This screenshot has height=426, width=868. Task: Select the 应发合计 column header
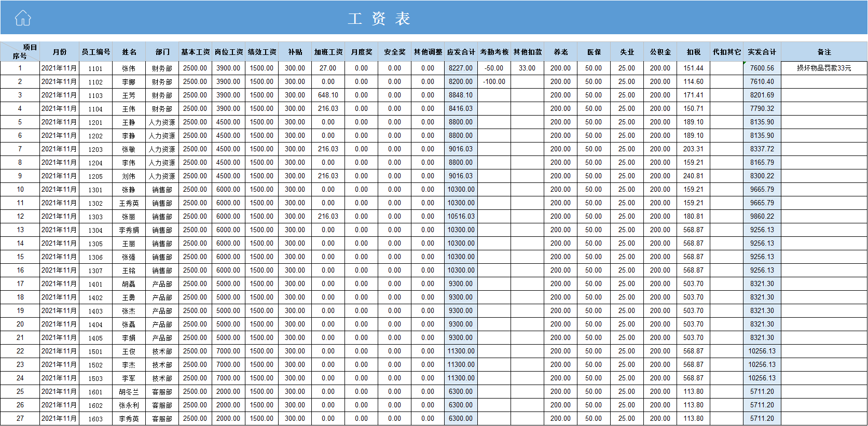tap(461, 52)
